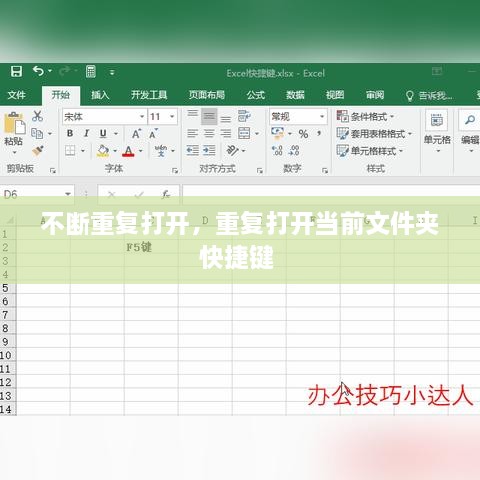This screenshot has width=480, height=480.
Task: Toggle the wrap text button
Action: click(244, 116)
